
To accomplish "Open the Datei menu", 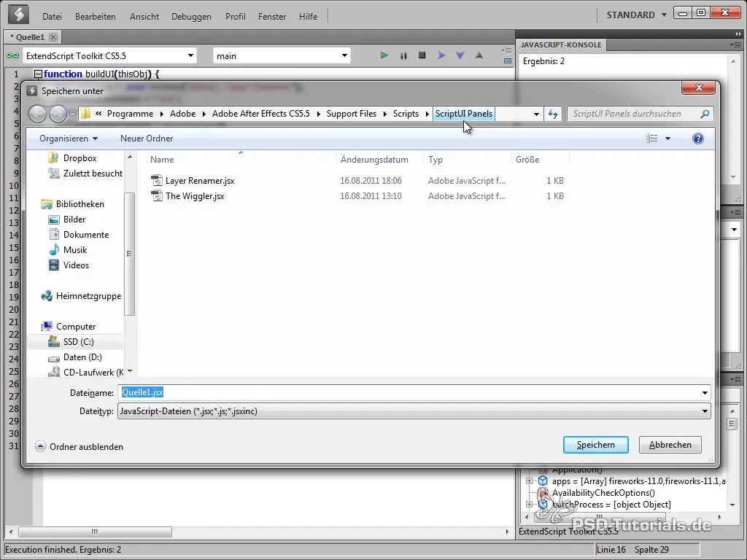I will pyautogui.click(x=52, y=17).
